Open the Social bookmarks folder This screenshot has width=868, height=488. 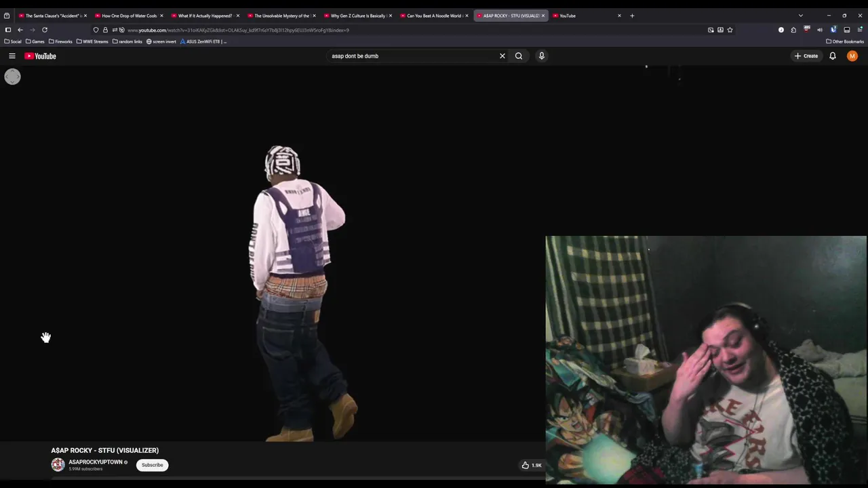point(13,41)
